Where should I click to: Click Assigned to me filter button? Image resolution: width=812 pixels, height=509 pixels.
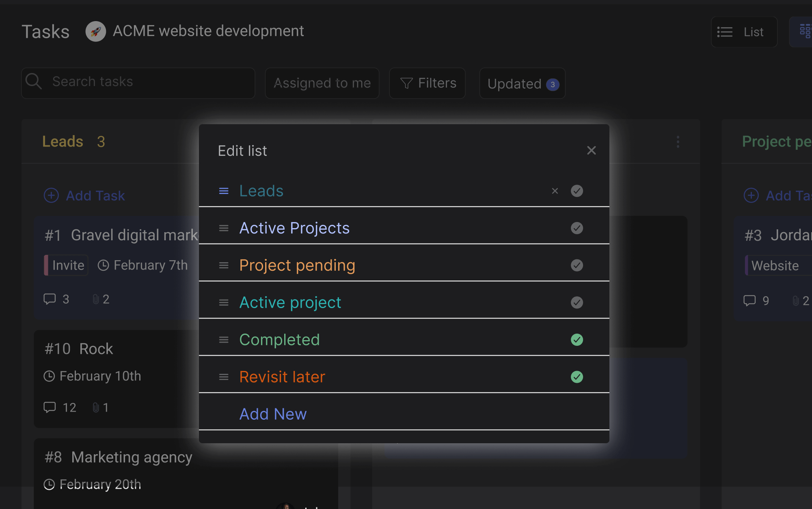(x=322, y=83)
